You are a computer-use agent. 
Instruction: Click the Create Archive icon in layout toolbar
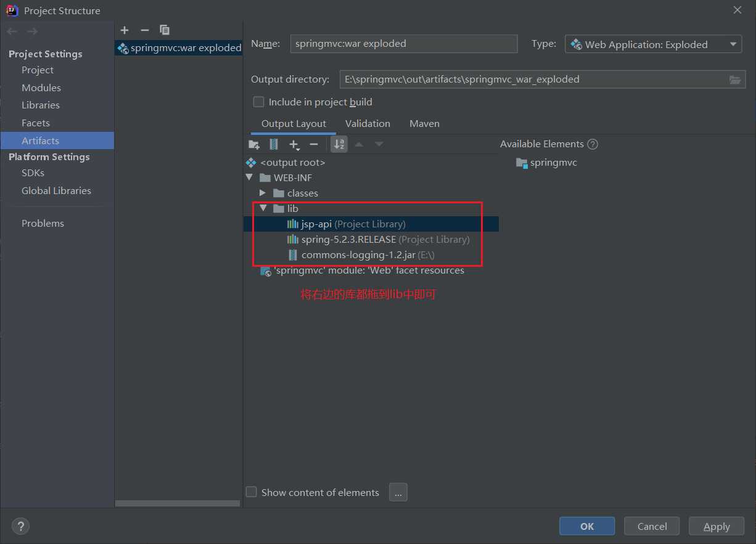pos(274,144)
